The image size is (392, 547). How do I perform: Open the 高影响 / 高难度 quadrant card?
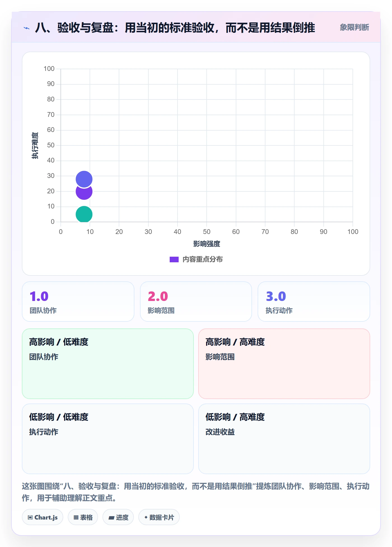[x=284, y=364]
